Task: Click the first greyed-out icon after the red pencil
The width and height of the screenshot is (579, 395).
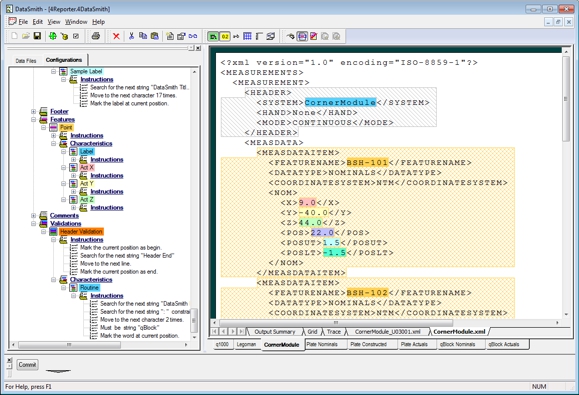Action: 325,36
